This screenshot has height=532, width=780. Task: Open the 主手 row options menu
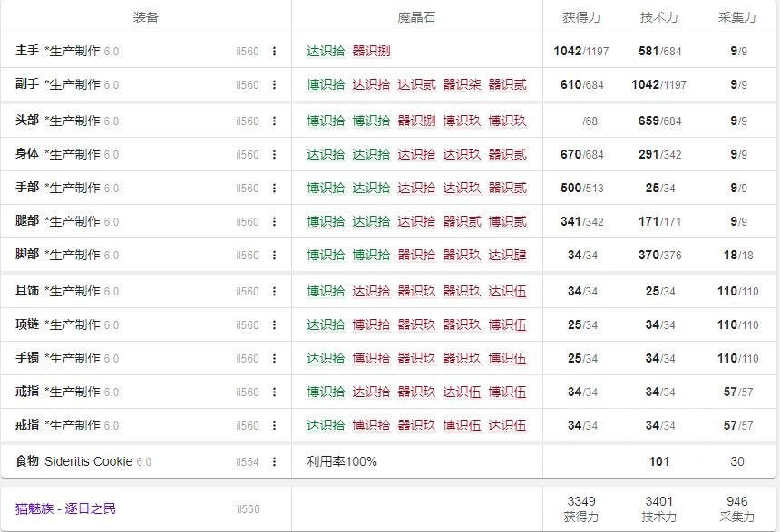pos(275,52)
